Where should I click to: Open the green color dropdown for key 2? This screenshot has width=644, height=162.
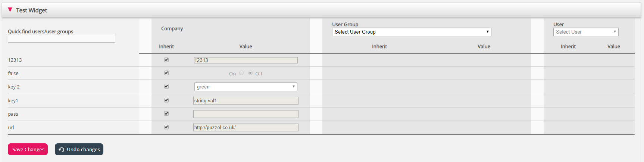coord(246,87)
